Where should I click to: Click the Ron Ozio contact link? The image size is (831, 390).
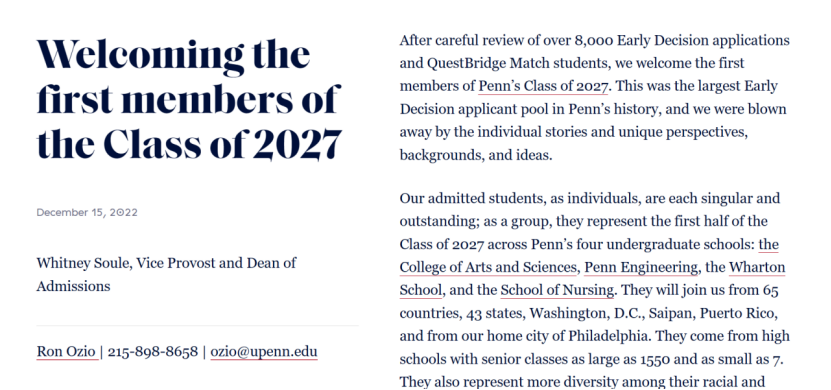tap(66, 351)
